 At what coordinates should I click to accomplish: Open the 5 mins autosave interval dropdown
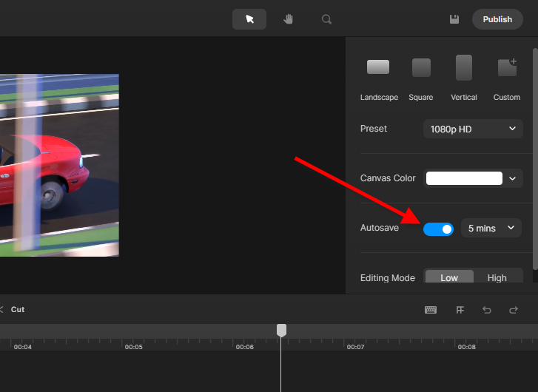point(491,228)
